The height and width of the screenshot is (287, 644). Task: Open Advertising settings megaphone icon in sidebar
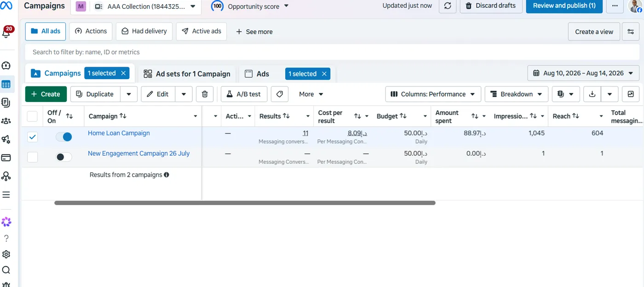tap(6, 139)
